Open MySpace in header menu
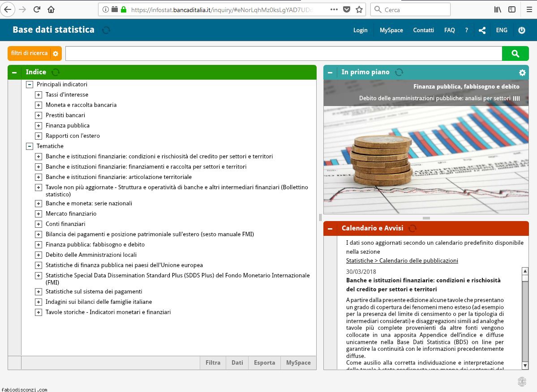This screenshot has width=537, height=392. pos(391,30)
